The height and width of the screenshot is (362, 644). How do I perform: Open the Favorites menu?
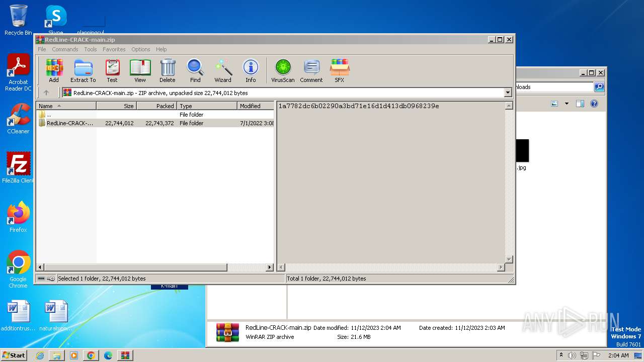[114, 49]
